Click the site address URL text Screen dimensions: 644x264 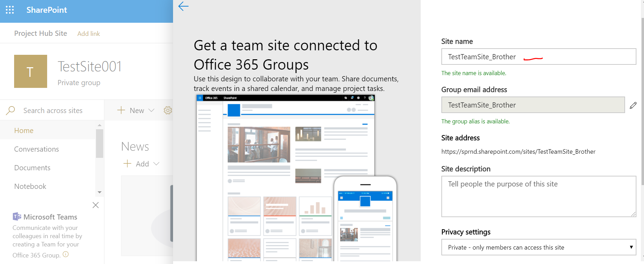518,152
